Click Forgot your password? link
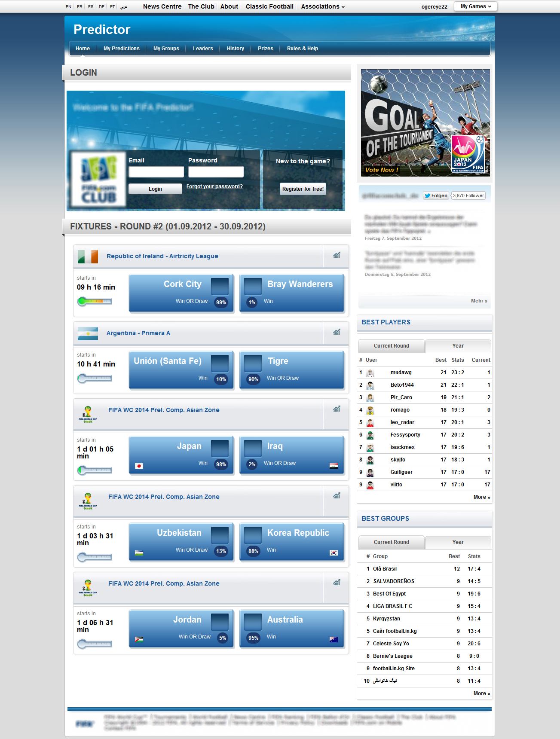 pos(214,186)
